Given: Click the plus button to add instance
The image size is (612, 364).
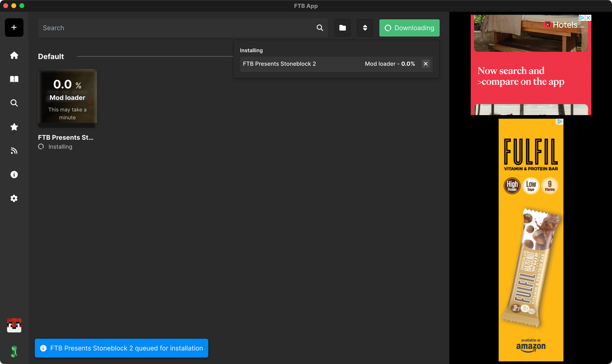Looking at the screenshot, I should [x=14, y=27].
